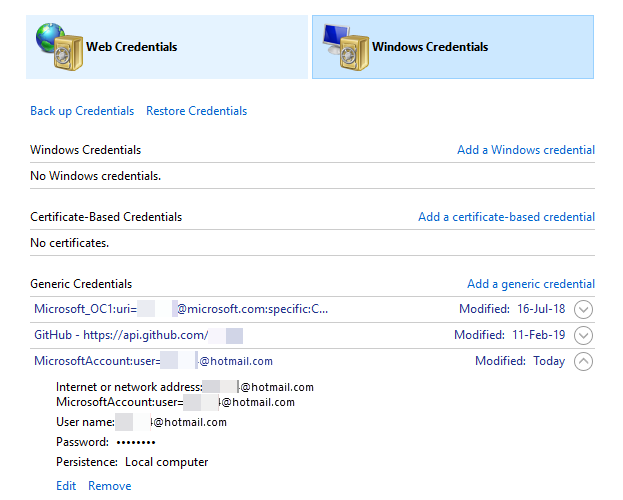Click the Windows Credentials section heading
623x500 pixels.
pos(85,150)
